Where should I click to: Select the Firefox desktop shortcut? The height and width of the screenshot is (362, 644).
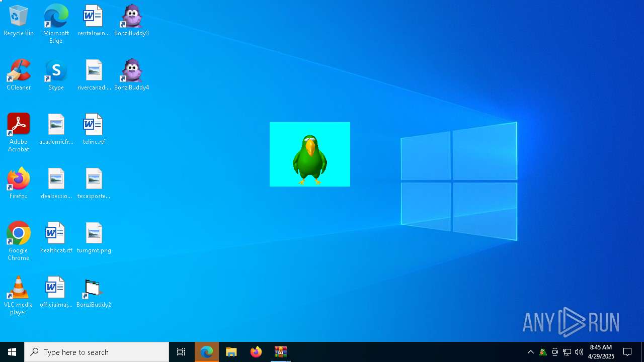pyautogui.click(x=19, y=184)
